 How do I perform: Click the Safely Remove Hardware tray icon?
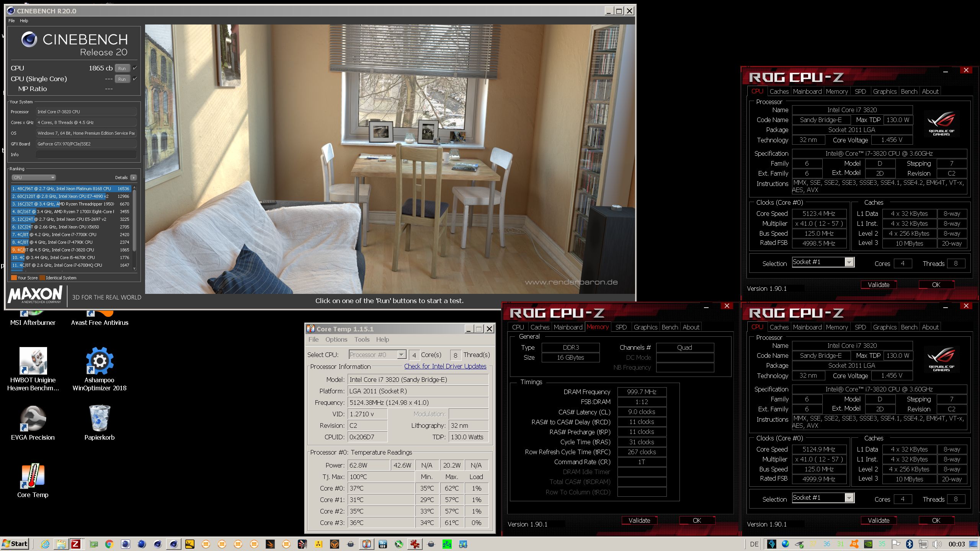[x=799, y=544]
